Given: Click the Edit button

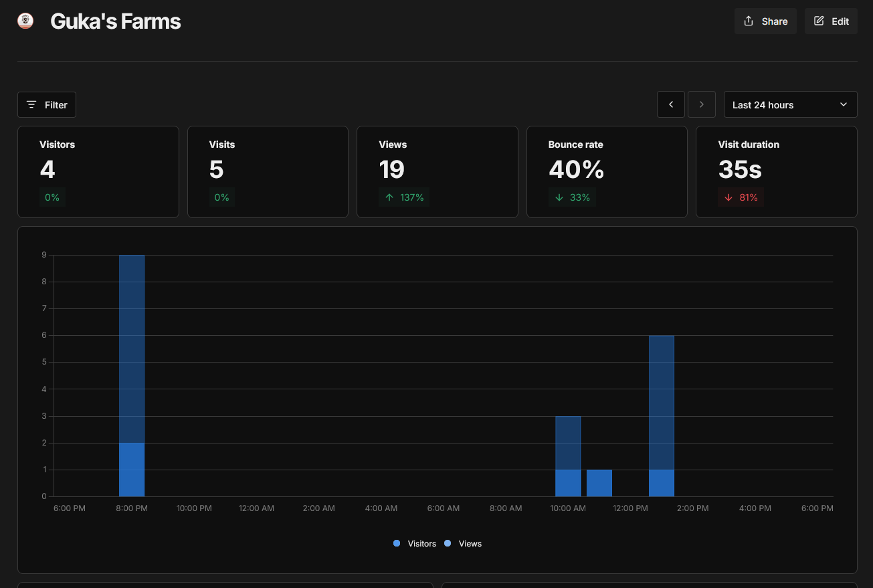Looking at the screenshot, I should click(831, 21).
